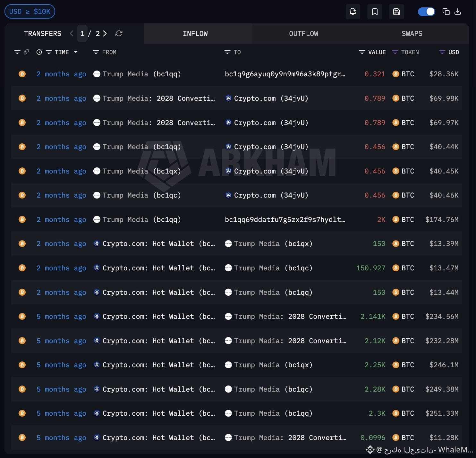Open the FROM column filter
Screen dimensions: 476x458
pyautogui.click(x=96, y=52)
